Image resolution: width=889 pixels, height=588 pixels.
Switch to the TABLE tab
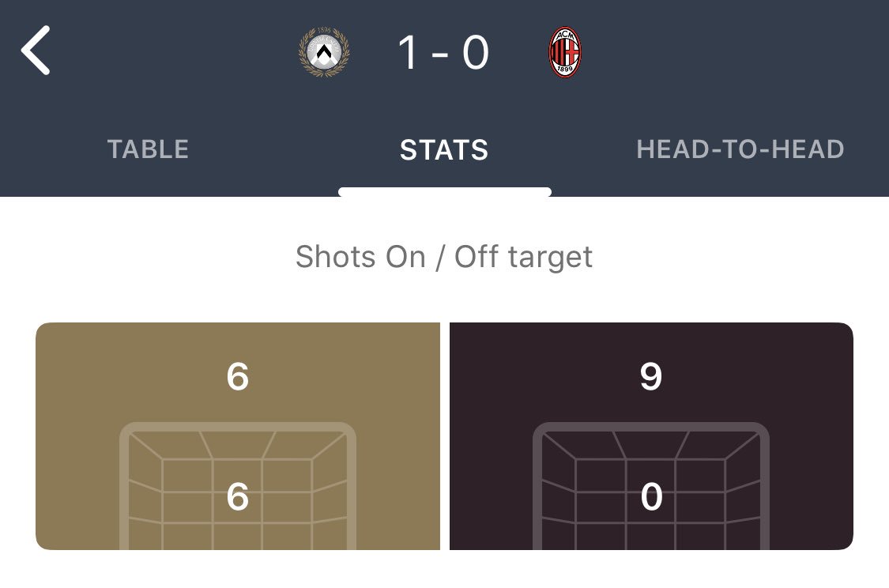pos(148,149)
